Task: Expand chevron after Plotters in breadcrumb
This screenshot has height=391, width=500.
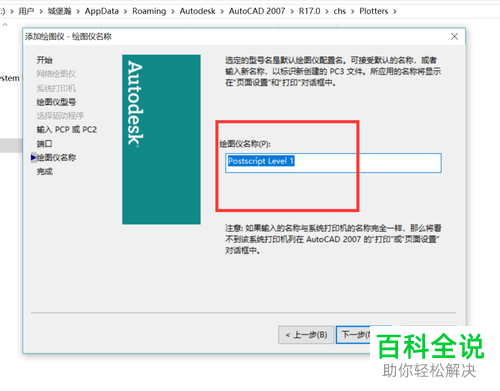Action: pyautogui.click(x=395, y=12)
